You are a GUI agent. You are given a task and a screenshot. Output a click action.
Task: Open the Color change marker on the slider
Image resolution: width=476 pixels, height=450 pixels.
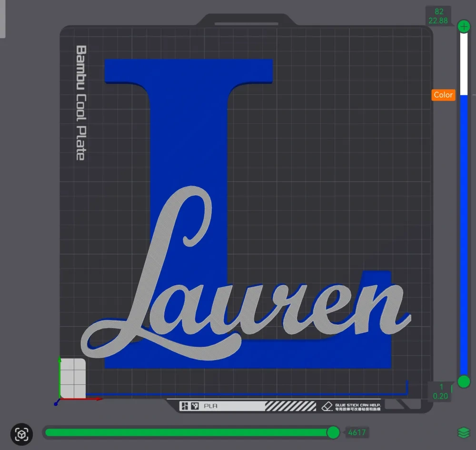pyautogui.click(x=443, y=95)
